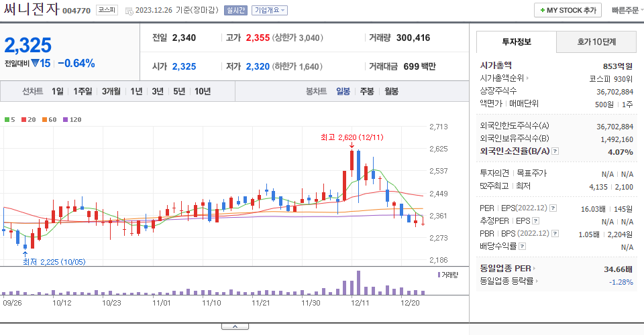The width and height of the screenshot is (644, 335).
Task: Click the -0.64% change rate
Action: point(76,63)
